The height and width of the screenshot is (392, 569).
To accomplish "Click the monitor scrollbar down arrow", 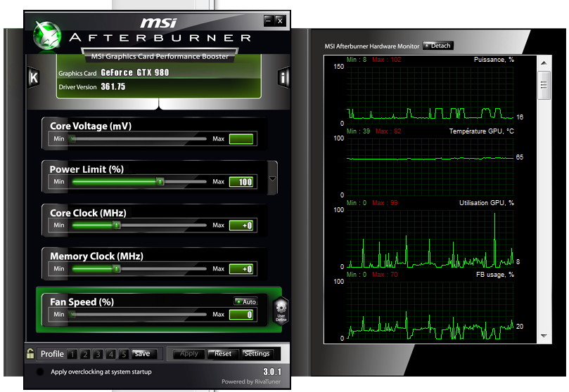I will 544,336.
